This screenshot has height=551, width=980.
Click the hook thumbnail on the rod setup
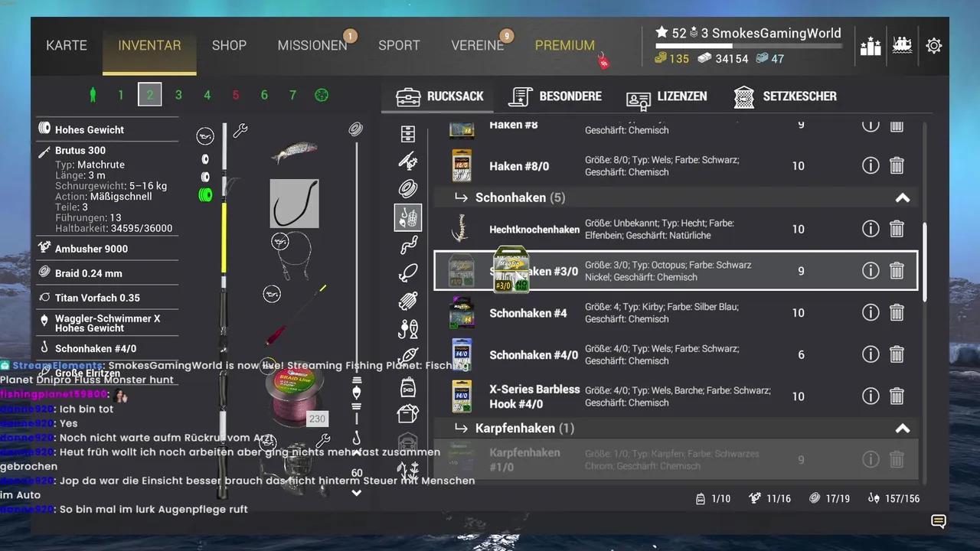(x=294, y=204)
